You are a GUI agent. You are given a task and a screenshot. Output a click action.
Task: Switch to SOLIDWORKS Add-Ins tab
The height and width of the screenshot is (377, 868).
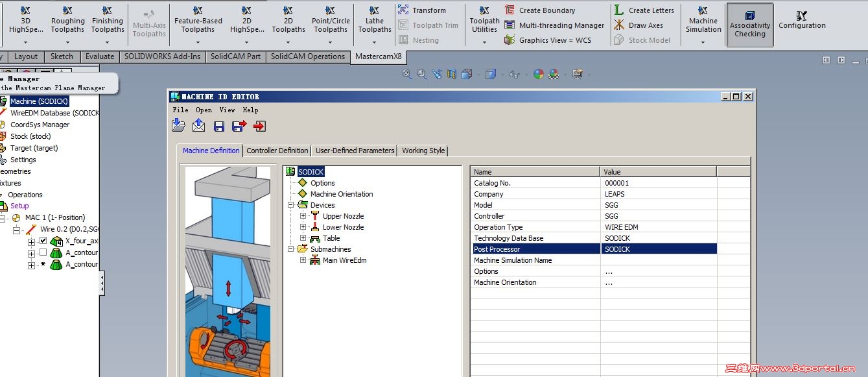(x=163, y=56)
